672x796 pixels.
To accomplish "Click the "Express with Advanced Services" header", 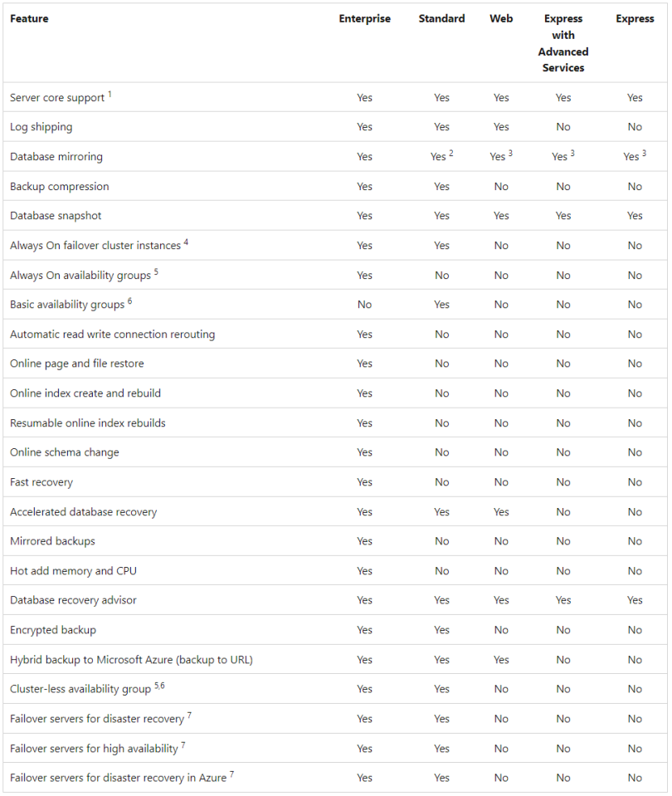I will pos(563,43).
